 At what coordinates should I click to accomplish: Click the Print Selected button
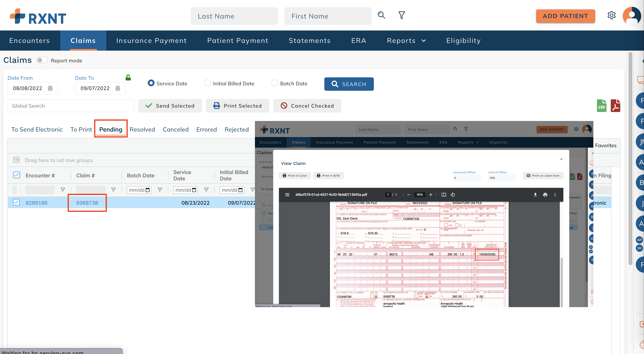click(x=238, y=106)
